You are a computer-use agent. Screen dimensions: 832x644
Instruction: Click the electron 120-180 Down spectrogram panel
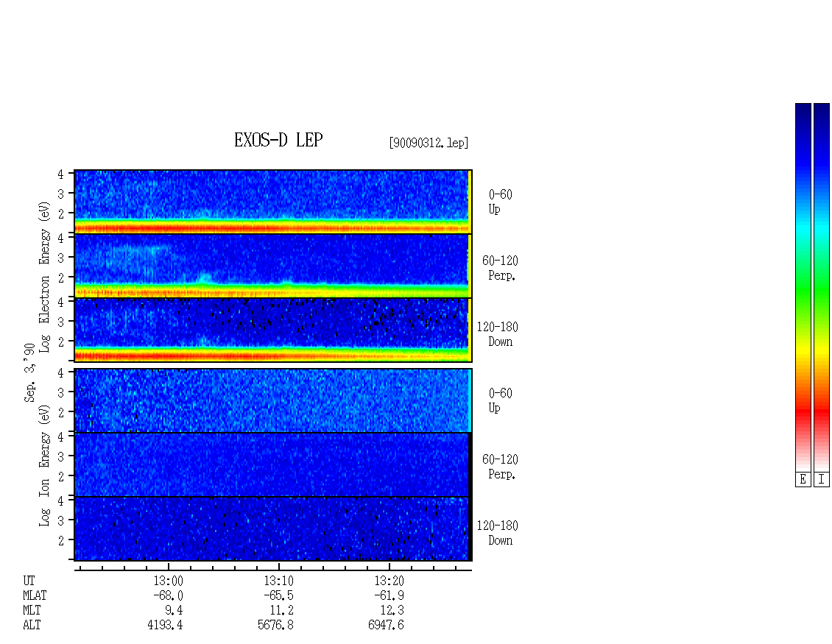point(272,330)
